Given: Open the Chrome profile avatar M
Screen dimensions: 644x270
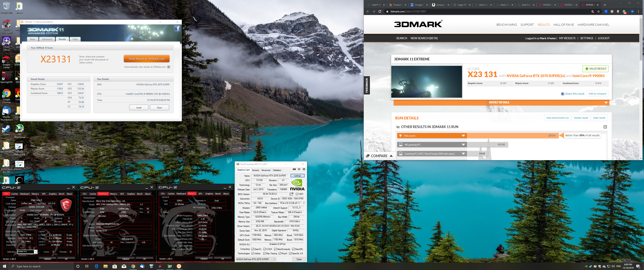Looking at the screenshot, I should pyautogui.click(x=632, y=11).
